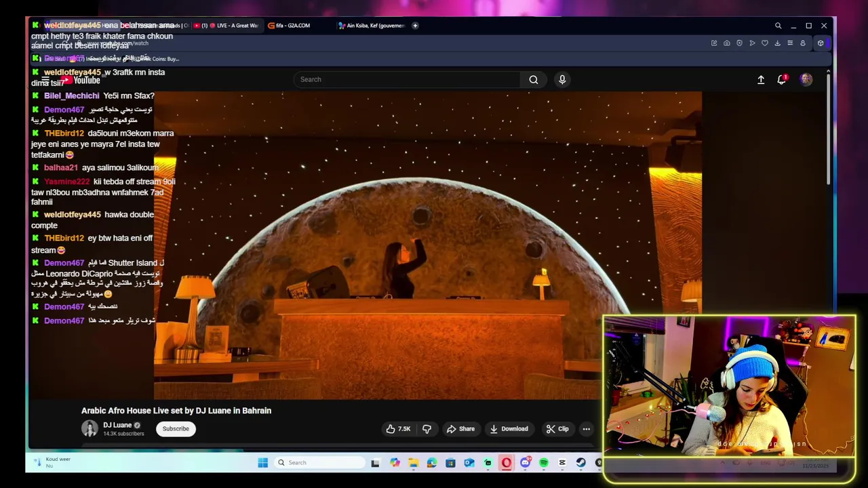Click the 'balhaa21' chat username
868x488 pixels.
tap(61, 168)
